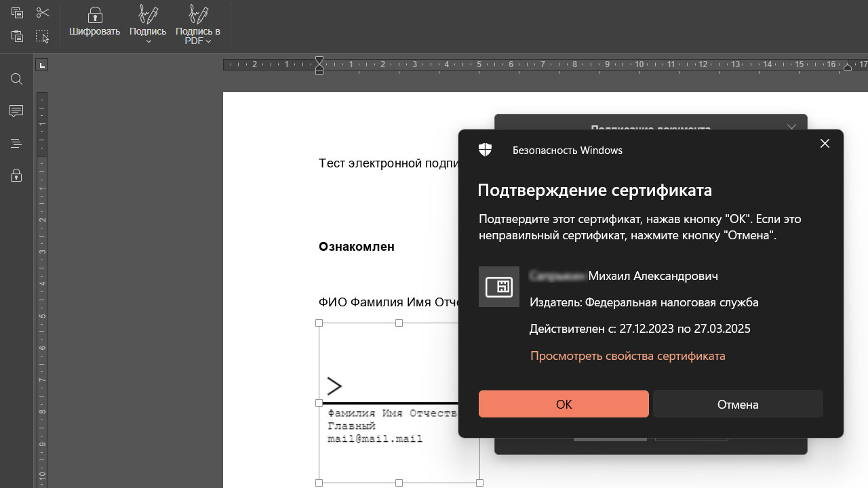Viewport: 868px width, 488px height.
Task: Click the Cut scissors icon
Action: (x=43, y=13)
